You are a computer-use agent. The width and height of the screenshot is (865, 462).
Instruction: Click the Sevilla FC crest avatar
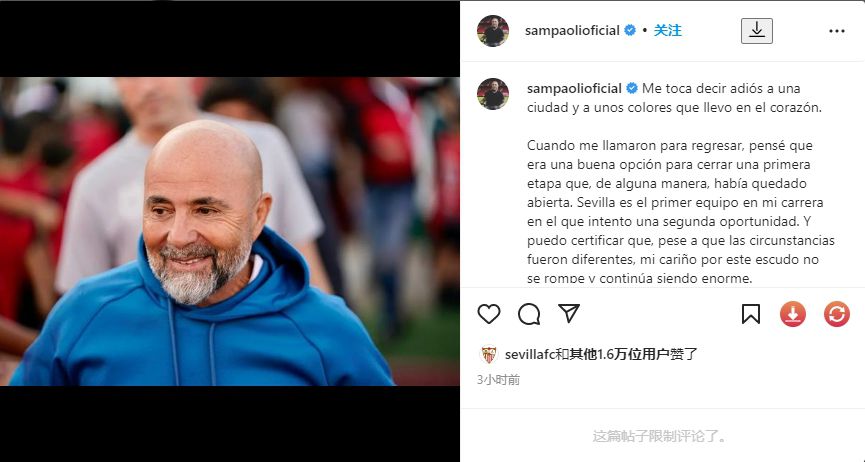[489, 354]
